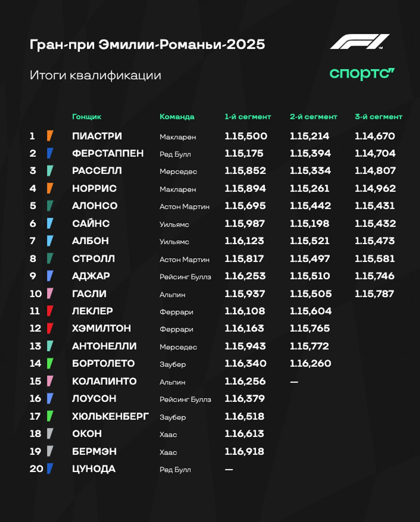Viewport: 420px width, 522px height.
Task: Select the Команда column header
Action: 177,117
